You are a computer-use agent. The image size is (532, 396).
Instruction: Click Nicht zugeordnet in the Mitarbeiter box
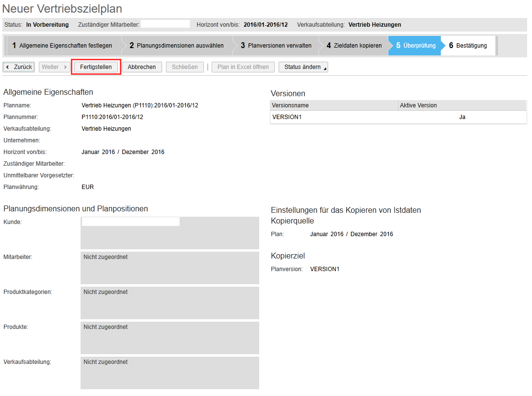coord(105,257)
